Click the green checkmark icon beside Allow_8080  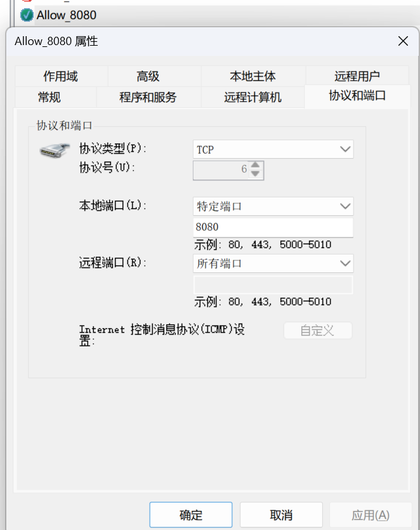point(27,15)
